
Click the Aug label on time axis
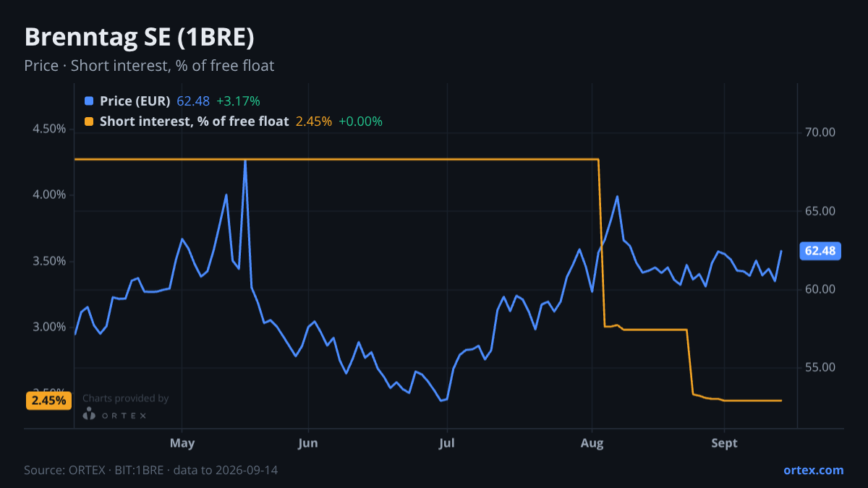592,443
